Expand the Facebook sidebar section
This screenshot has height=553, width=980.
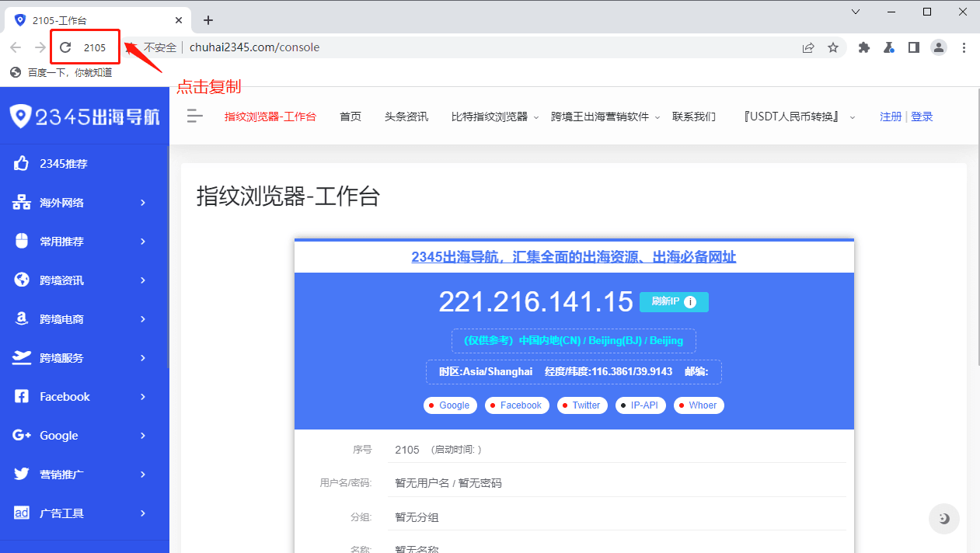point(84,397)
